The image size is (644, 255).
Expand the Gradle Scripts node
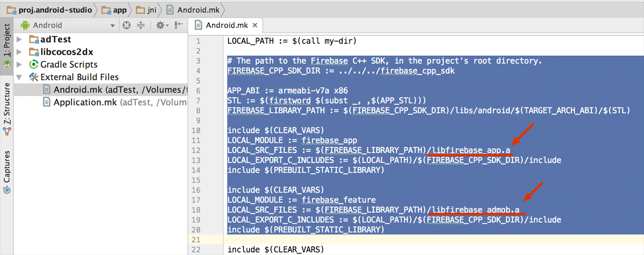(x=19, y=64)
